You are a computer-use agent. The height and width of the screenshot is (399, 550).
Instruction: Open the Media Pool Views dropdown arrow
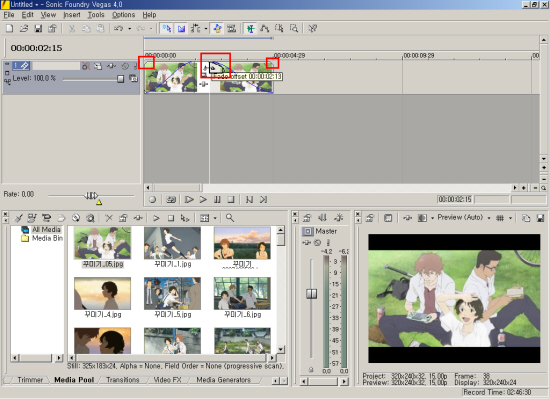pyautogui.click(x=215, y=218)
